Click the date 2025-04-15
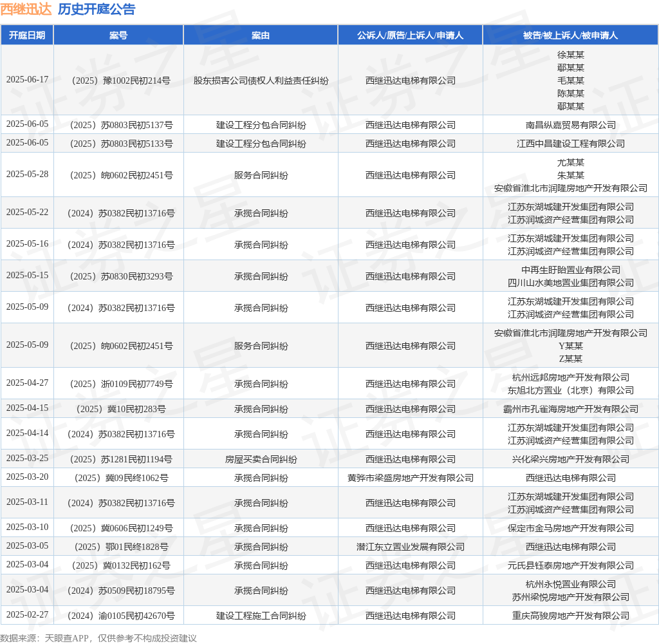This screenshot has height=644, width=659. point(27,408)
